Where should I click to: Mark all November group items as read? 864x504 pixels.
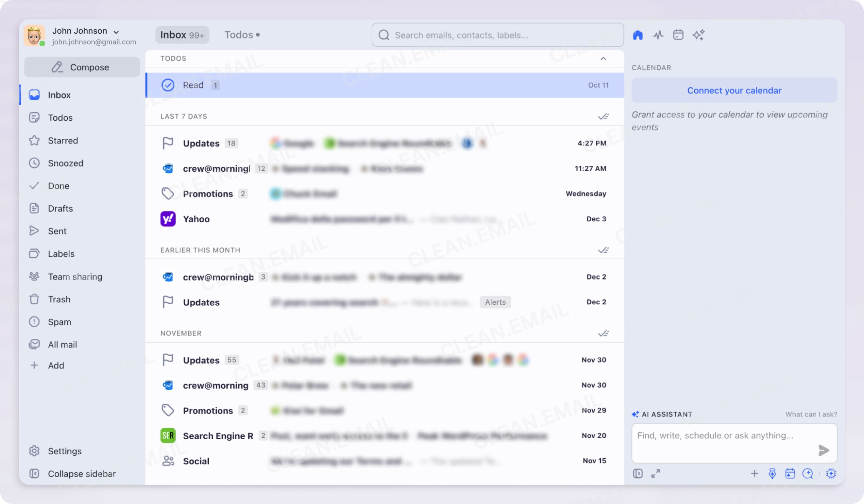point(604,333)
